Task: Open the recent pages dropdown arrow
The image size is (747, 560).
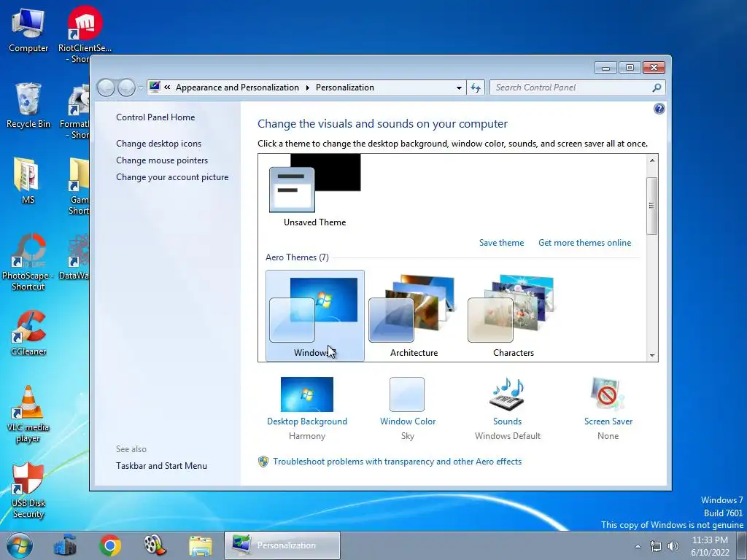Action: (x=141, y=87)
